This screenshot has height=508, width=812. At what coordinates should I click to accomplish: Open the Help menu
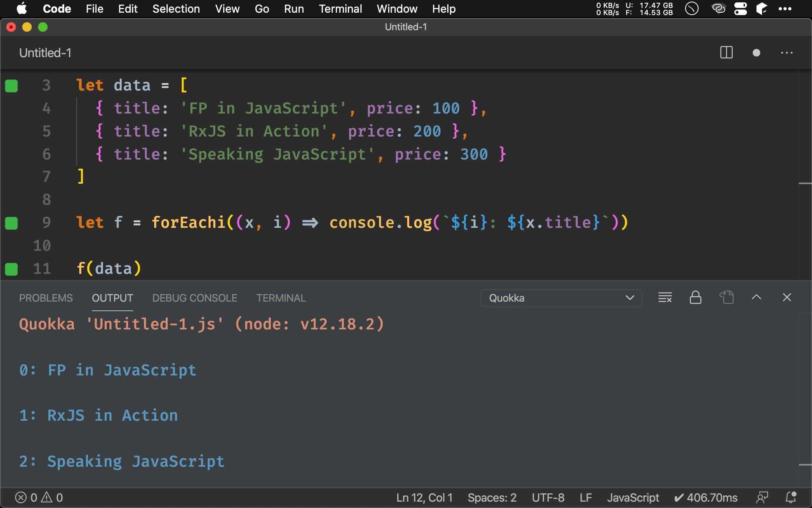pyautogui.click(x=444, y=9)
